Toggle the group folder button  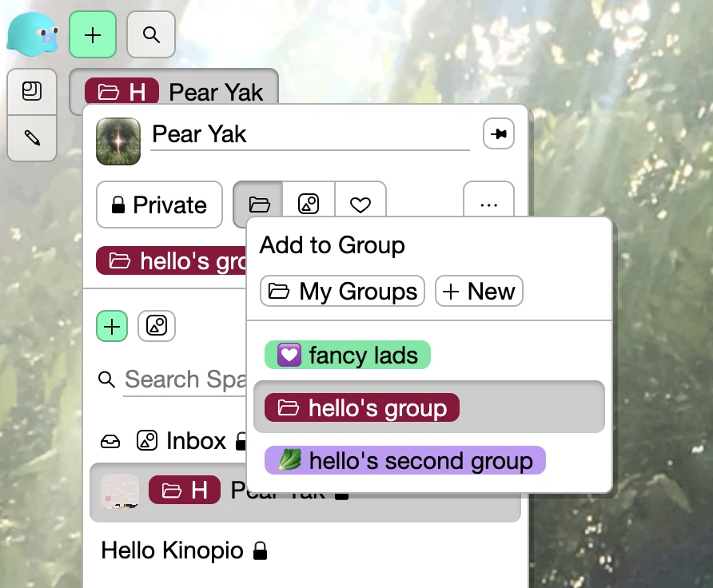tap(257, 205)
